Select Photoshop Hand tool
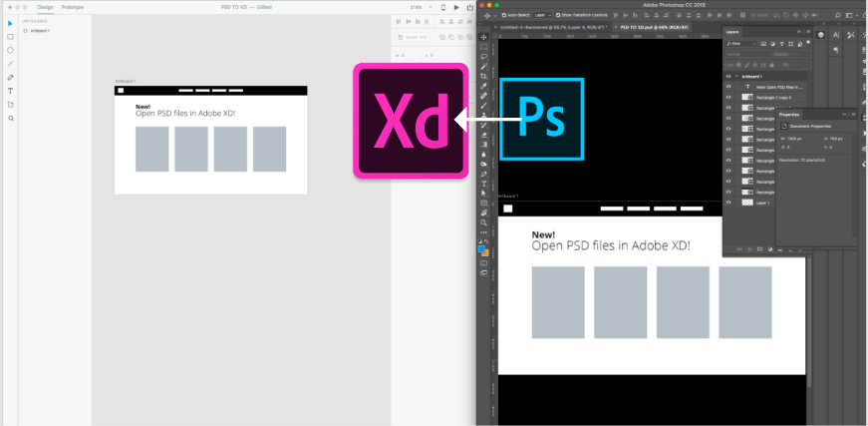This screenshot has width=868, height=426. coord(483,213)
